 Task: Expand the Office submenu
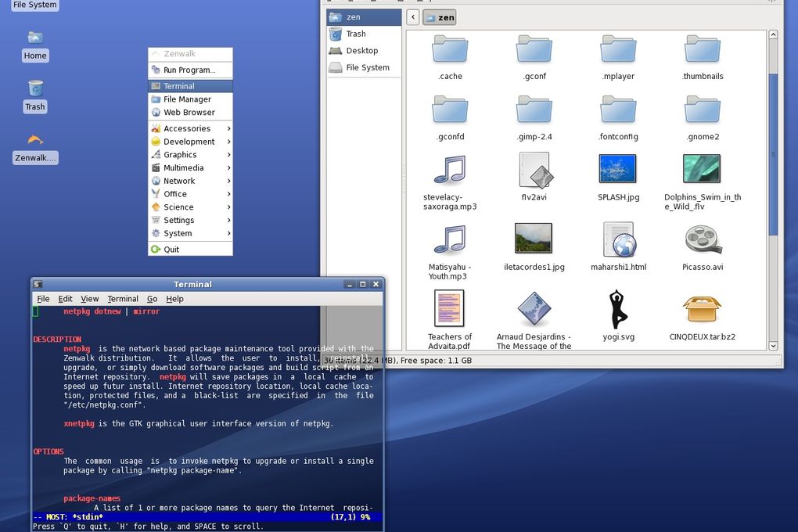(x=191, y=194)
